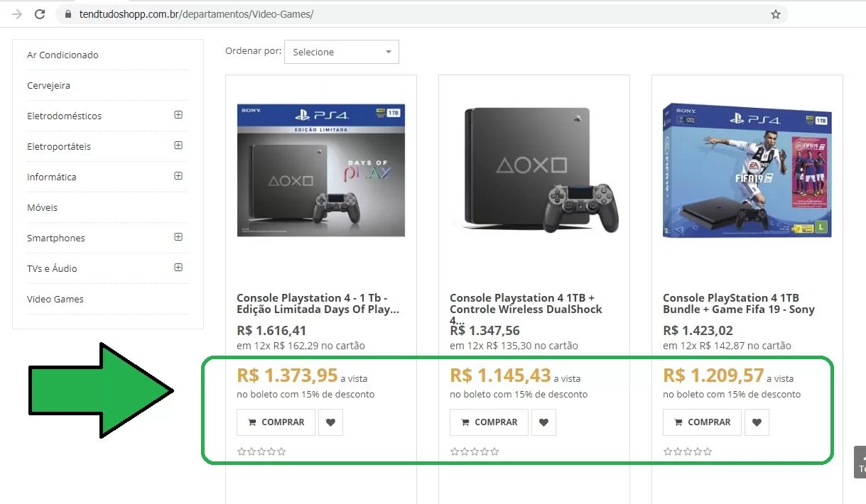Add Days Of Play console to wishlist heart
866x504 pixels.
pyautogui.click(x=330, y=422)
